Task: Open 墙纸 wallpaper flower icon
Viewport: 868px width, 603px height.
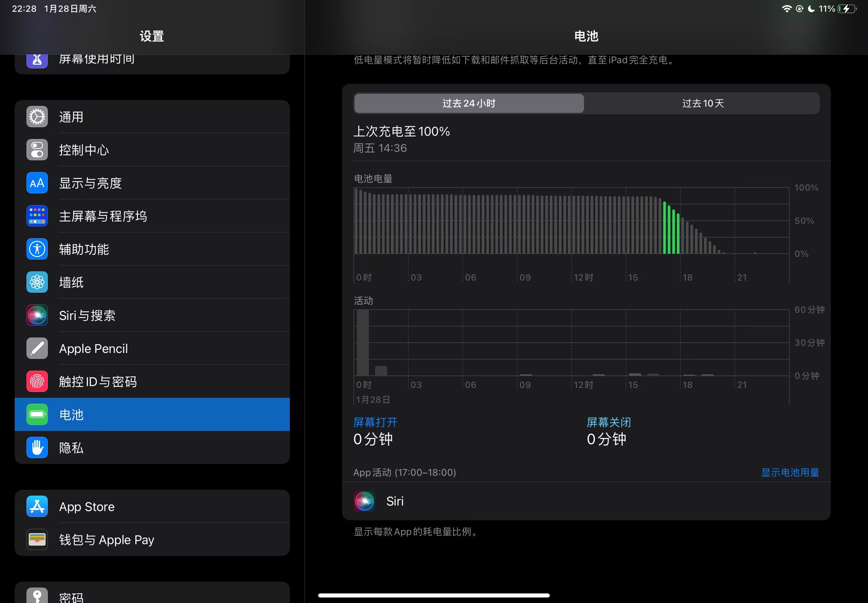Action: [37, 282]
